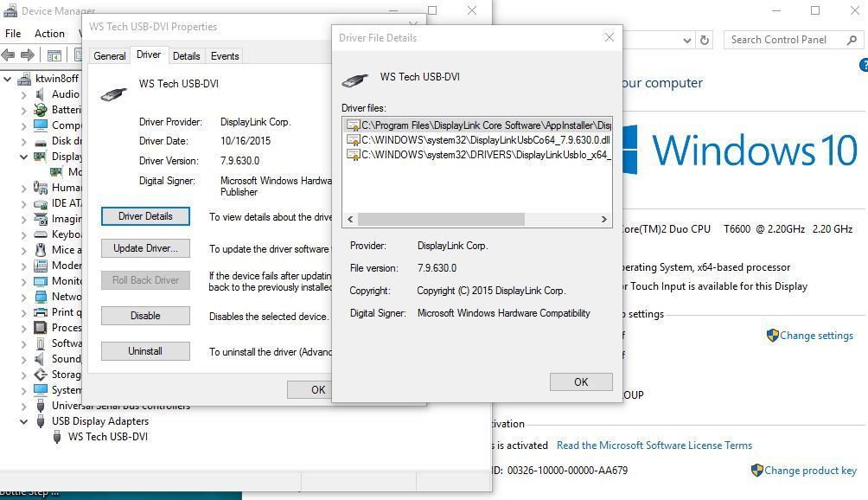The height and width of the screenshot is (500, 868).
Task: Select the Human Interface Devices icon
Action: point(41,188)
